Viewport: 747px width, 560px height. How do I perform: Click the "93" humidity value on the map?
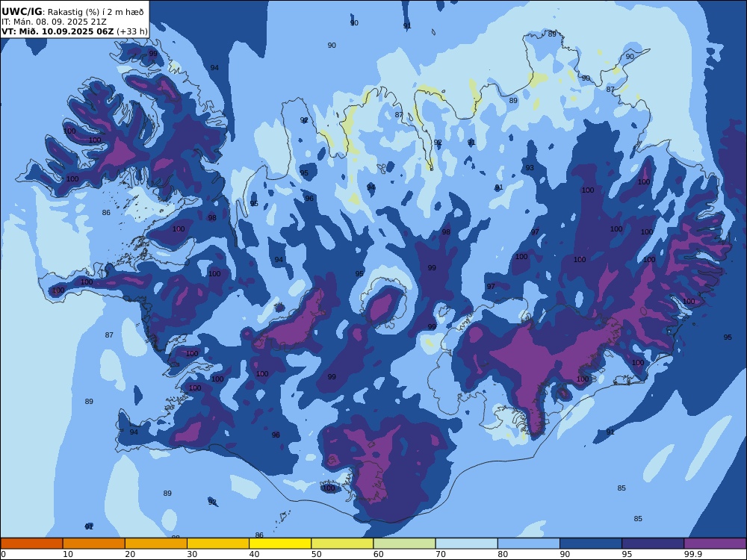point(530,167)
